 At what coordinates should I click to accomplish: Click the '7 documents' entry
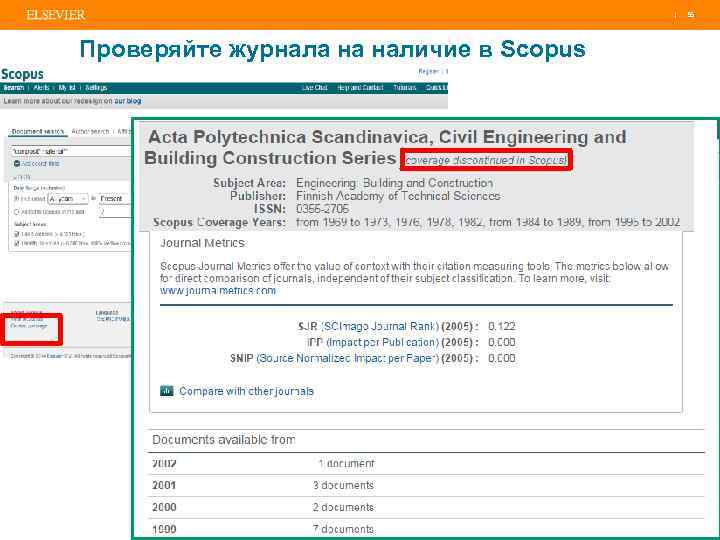click(x=343, y=529)
